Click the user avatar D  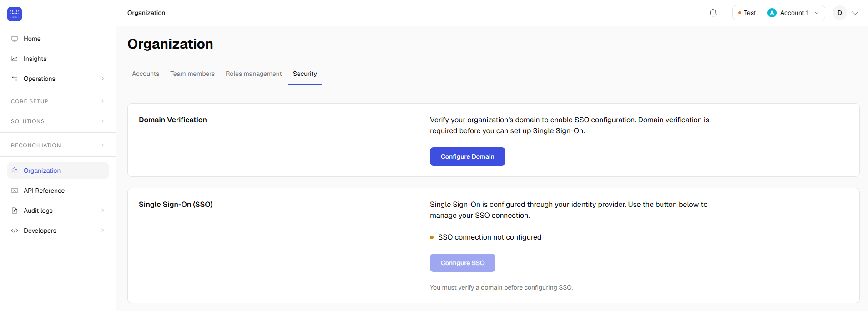840,13
